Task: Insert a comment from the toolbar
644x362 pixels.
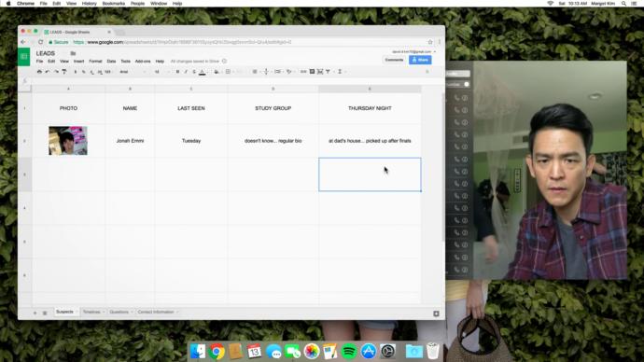Action: (x=312, y=72)
